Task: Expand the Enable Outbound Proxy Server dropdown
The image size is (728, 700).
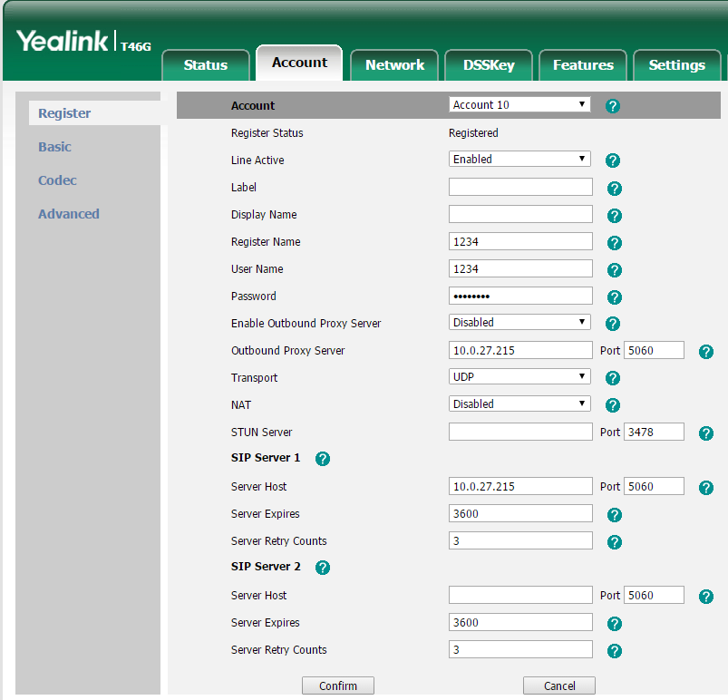Action: (x=519, y=323)
